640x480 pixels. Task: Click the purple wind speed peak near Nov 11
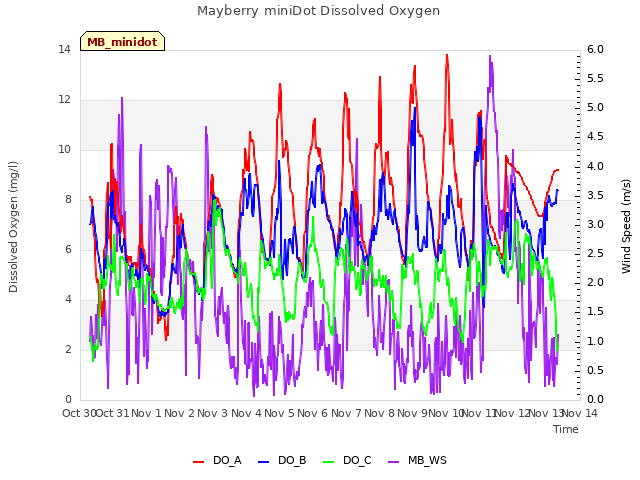coord(490,56)
